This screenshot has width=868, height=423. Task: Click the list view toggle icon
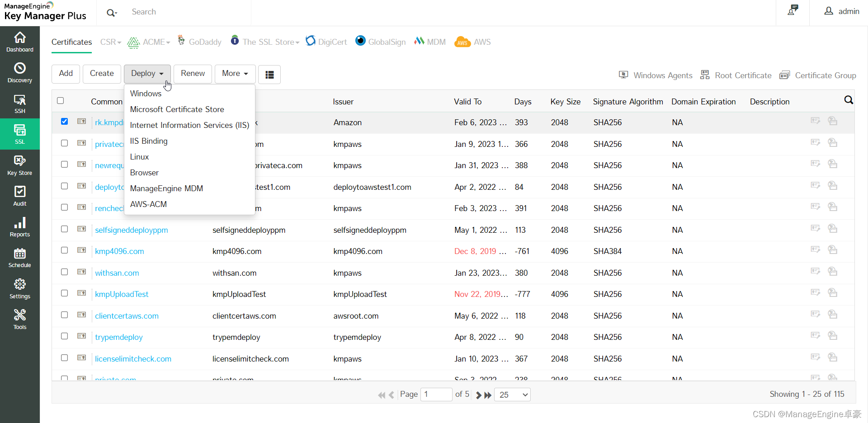(x=269, y=75)
